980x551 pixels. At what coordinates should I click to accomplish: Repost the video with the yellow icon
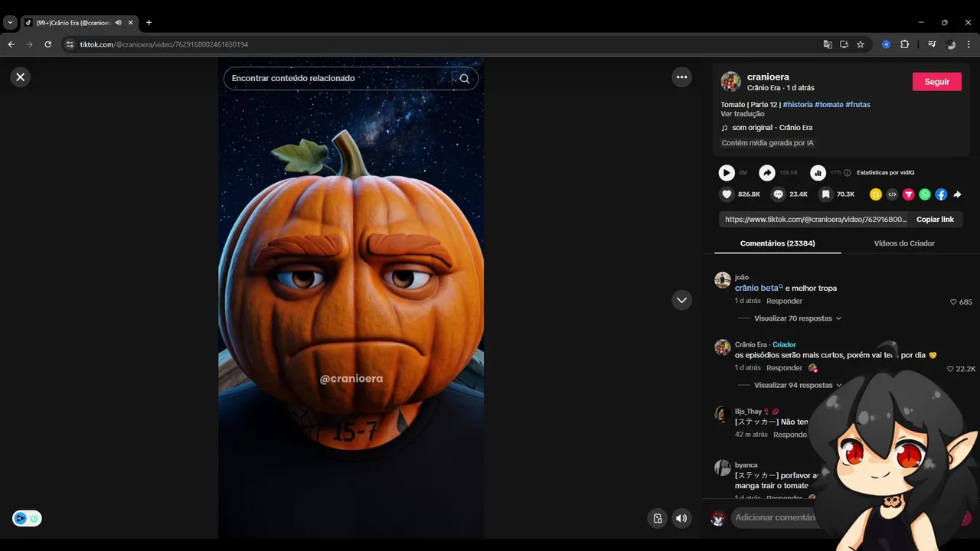[876, 194]
